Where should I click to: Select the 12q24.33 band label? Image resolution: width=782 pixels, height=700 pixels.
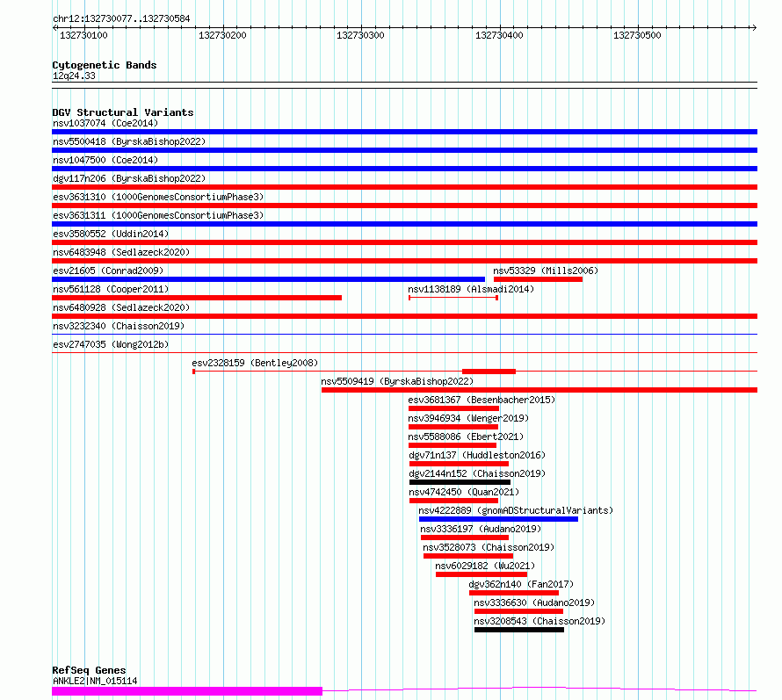coord(74,76)
